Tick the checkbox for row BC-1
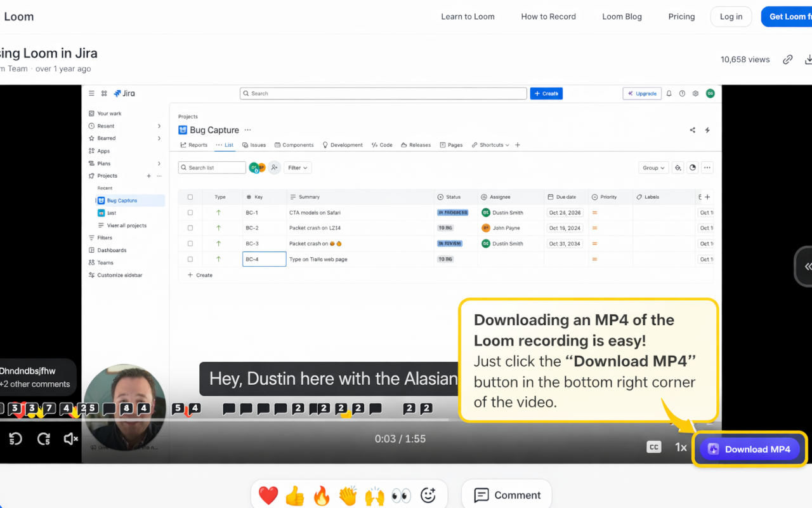Viewport: 812px width, 508px height. click(x=190, y=213)
